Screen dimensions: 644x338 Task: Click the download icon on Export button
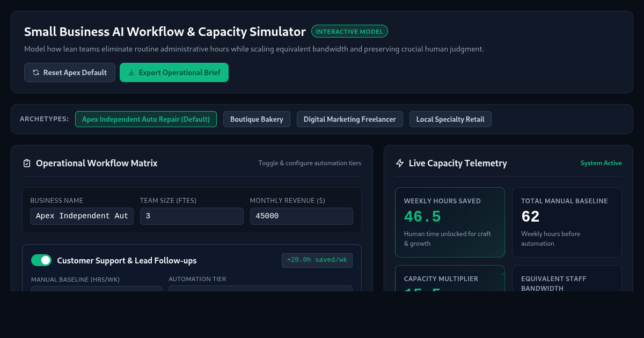coord(131,72)
